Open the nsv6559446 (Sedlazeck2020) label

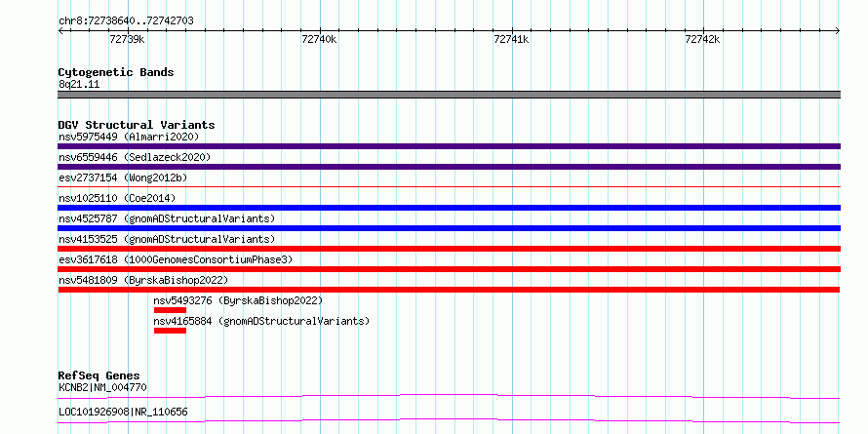(x=135, y=157)
